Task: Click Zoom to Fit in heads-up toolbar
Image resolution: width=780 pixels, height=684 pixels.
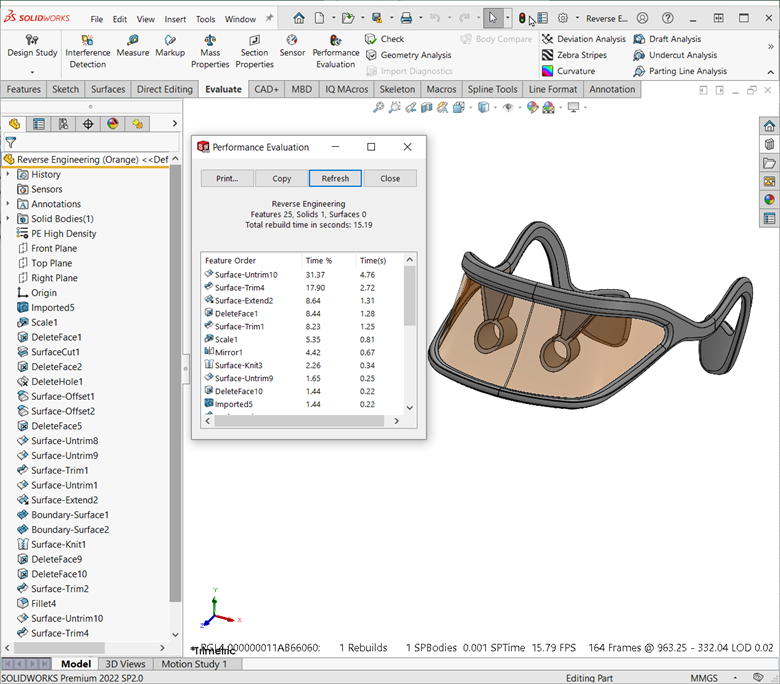Action: pos(379,107)
